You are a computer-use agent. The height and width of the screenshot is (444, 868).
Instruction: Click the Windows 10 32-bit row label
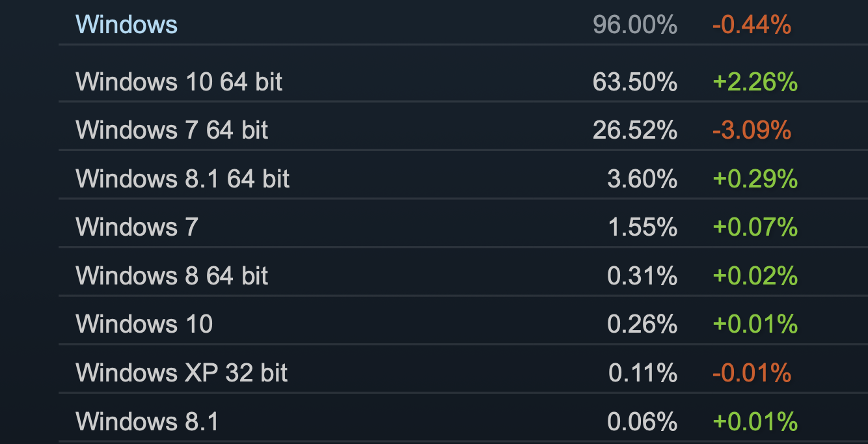pos(144,324)
